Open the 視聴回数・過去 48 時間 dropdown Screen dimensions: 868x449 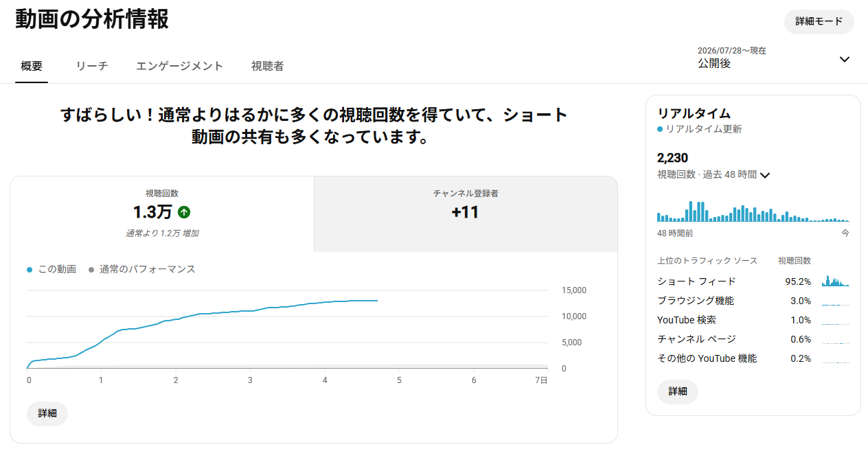[765, 175]
